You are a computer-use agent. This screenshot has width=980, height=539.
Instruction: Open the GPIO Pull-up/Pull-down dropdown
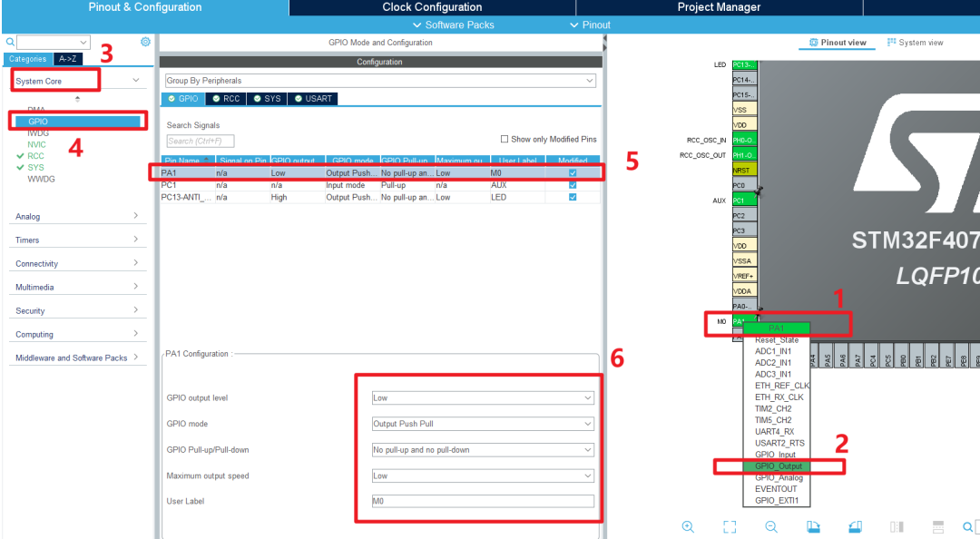point(483,449)
